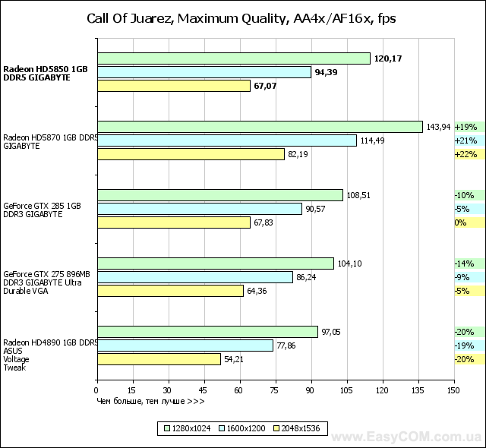Viewport: 486px width, 448px height.
Task: Click the value label 94,39
Action: pos(326,72)
